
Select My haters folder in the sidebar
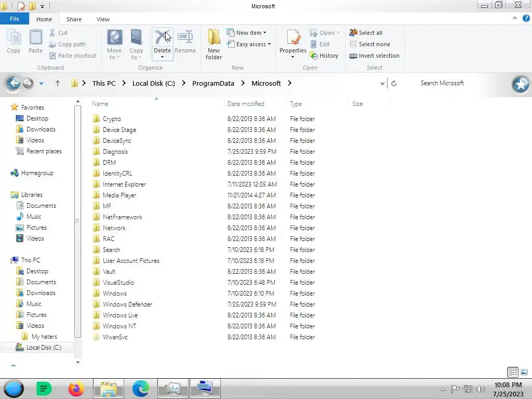click(x=38, y=337)
